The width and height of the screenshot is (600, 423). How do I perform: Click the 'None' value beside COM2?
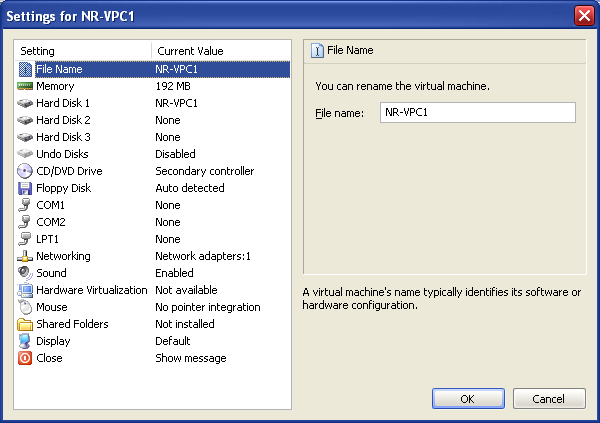click(x=168, y=222)
